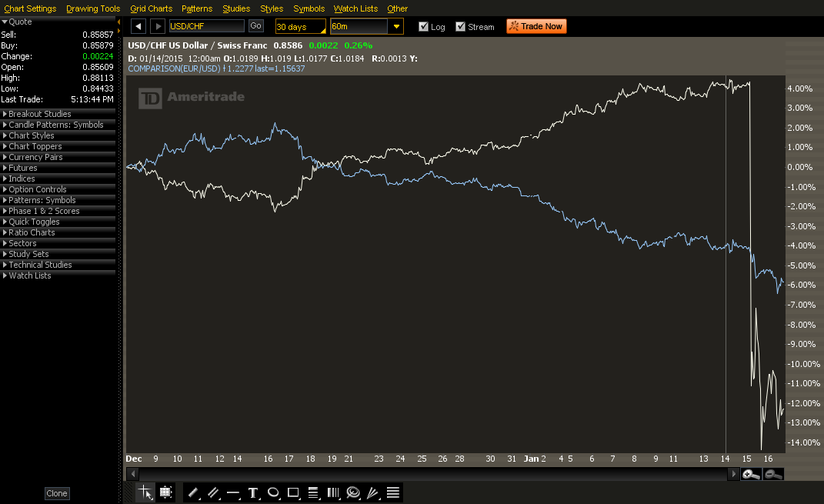The width and height of the screenshot is (824, 504).
Task: Click the Trade Now button
Action: 536,26
